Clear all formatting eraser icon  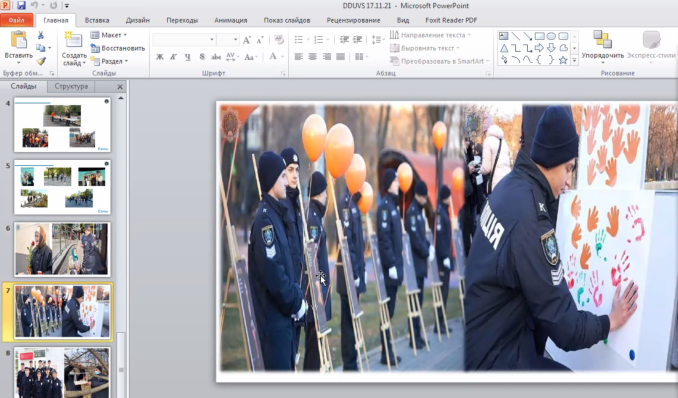(279, 40)
